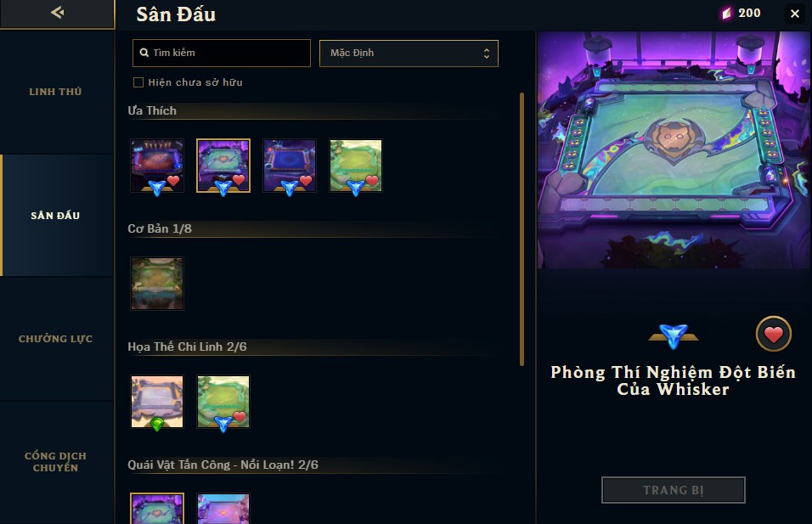
Task: Select the dark blue arena in Ưa Thích
Action: click(290, 166)
